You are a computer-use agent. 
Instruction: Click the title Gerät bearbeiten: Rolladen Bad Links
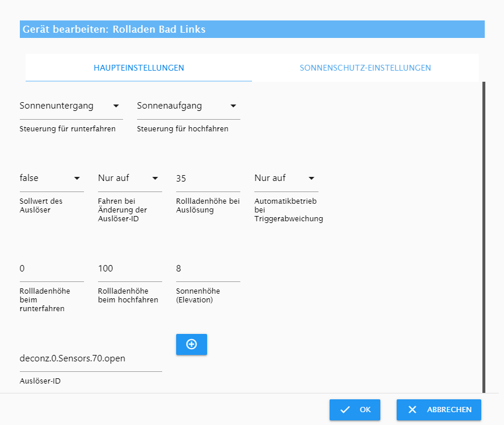tap(114, 29)
